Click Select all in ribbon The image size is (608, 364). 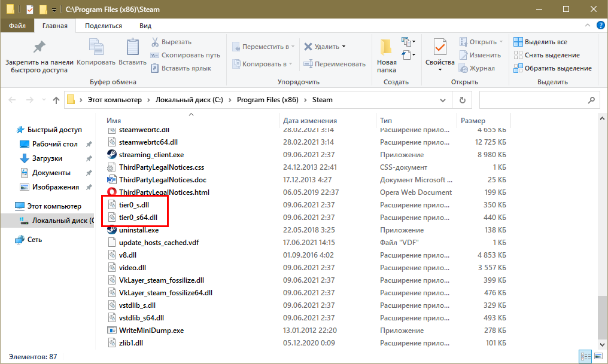(x=540, y=42)
